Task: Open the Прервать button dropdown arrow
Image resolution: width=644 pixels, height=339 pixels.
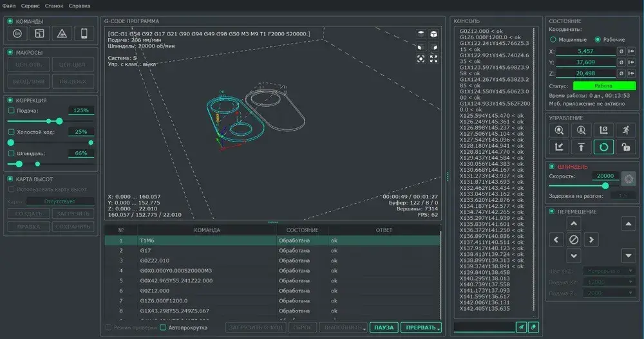Action: (x=439, y=328)
